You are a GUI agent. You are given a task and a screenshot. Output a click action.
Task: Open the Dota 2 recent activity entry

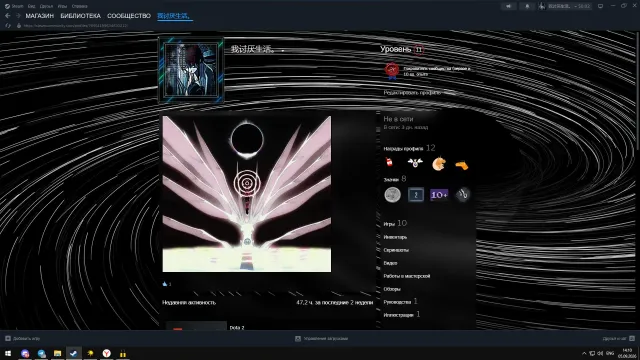pyautogui.click(x=237, y=327)
